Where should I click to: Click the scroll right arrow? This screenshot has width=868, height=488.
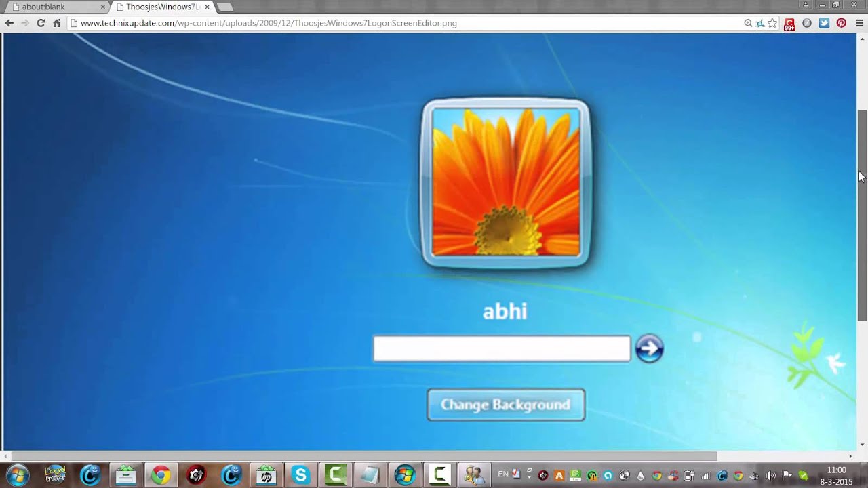coord(850,456)
